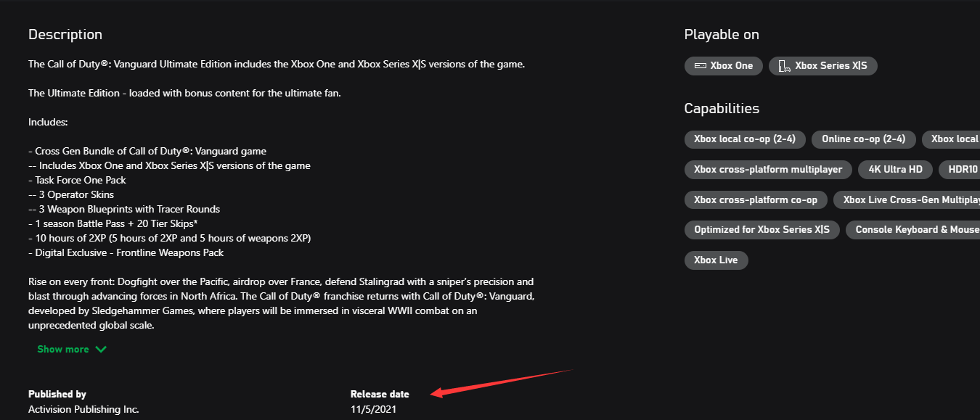The image size is (980, 420).
Task: Select the Xbox Series X|S platform chip
Action: tap(823, 66)
